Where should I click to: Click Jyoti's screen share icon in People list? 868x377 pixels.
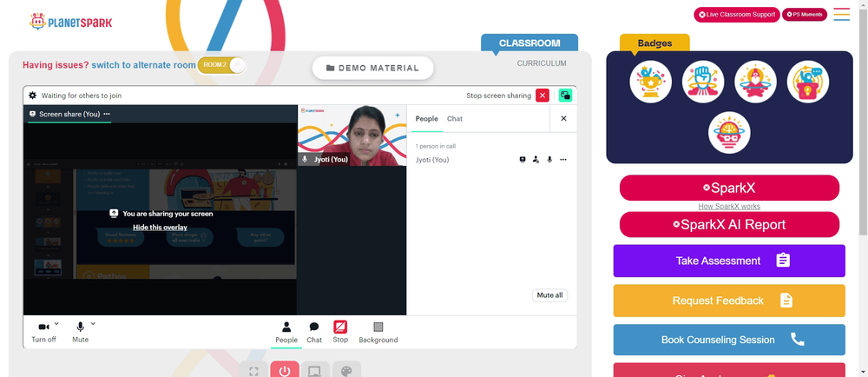tap(522, 160)
